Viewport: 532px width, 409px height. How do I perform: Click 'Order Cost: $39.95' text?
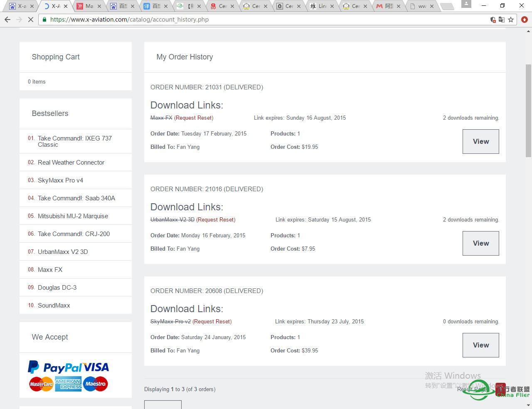pyautogui.click(x=294, y=350)
